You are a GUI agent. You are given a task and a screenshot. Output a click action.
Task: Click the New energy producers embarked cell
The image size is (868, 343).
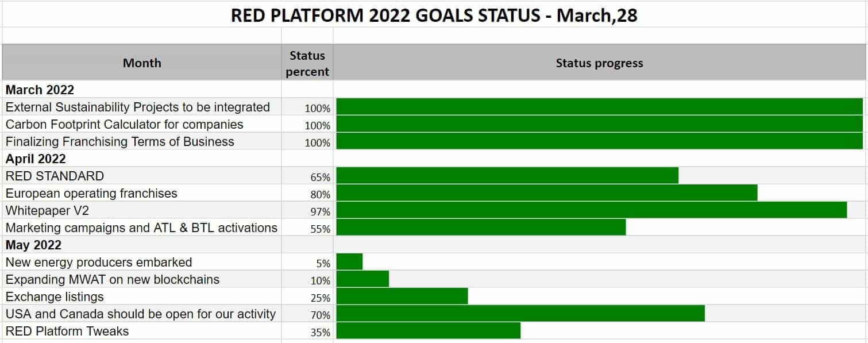(x=142, y=262)
